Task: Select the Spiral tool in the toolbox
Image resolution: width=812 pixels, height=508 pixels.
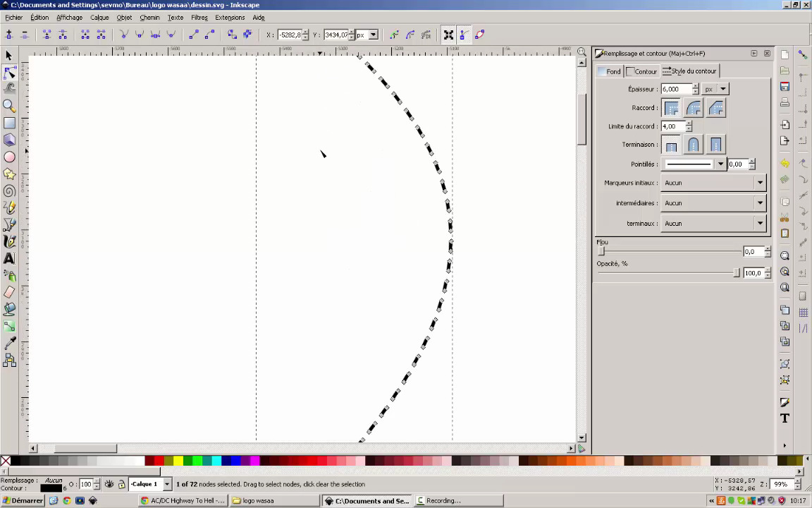Action: (x=9, y=191)
